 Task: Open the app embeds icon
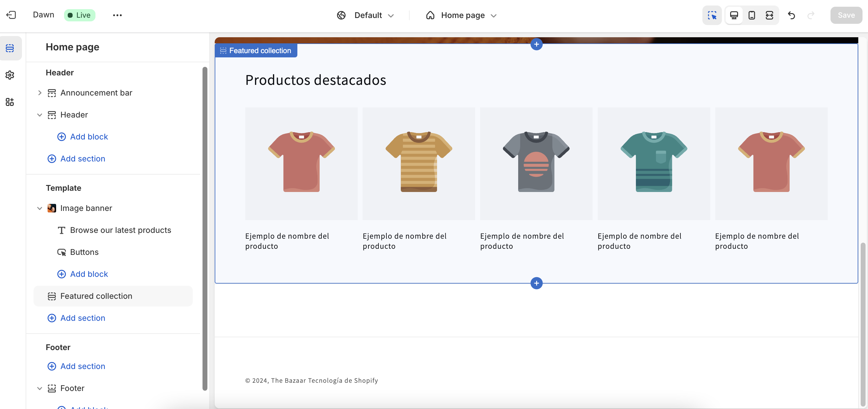coord(10,102)
